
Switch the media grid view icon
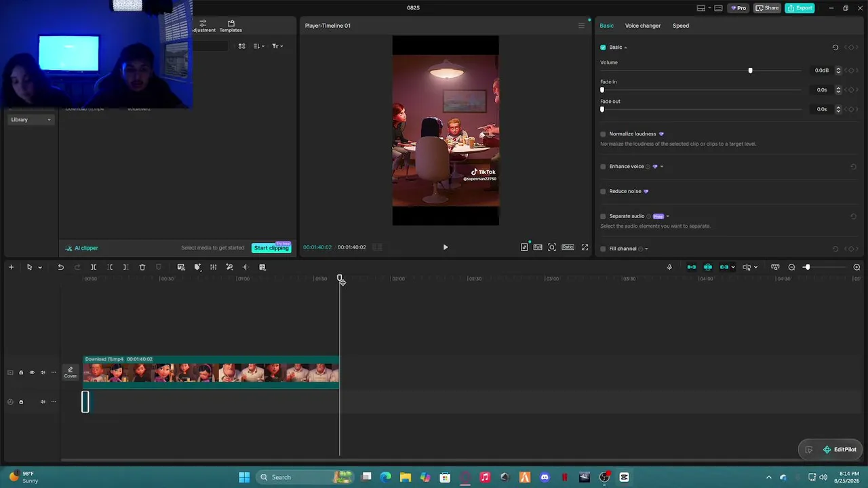click(x=241, y=46)
